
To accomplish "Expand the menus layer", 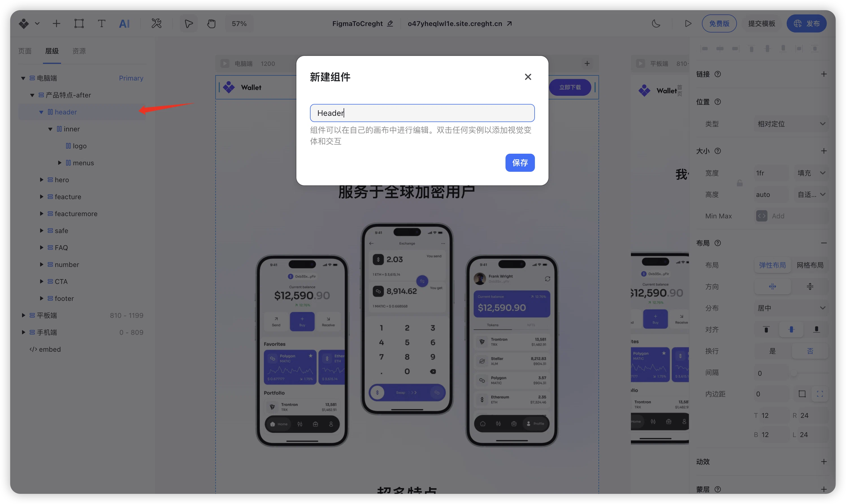I will pyautogui.click(x=59, y=163).
